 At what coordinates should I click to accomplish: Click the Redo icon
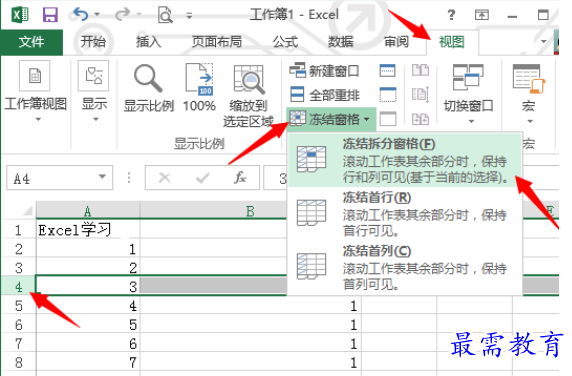(123, 15)
